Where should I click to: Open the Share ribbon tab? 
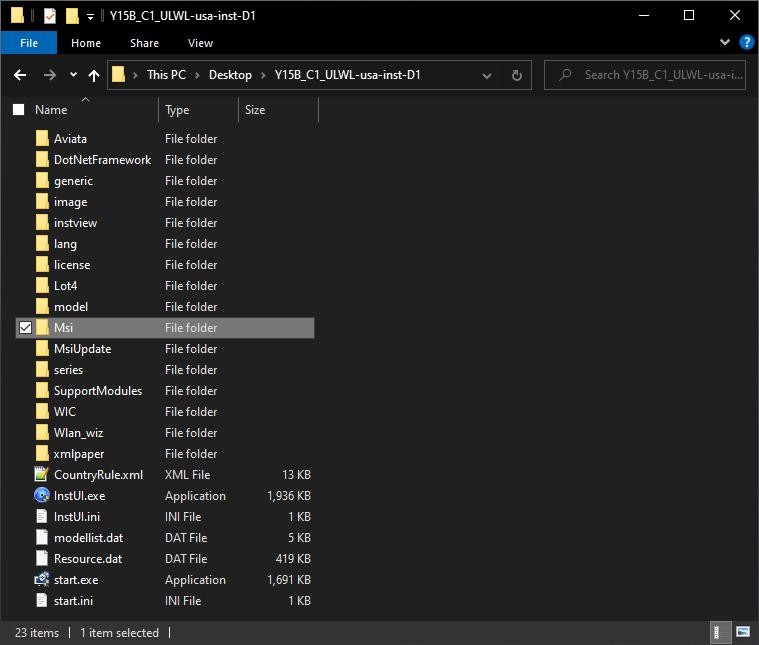(x=144, y=43)
